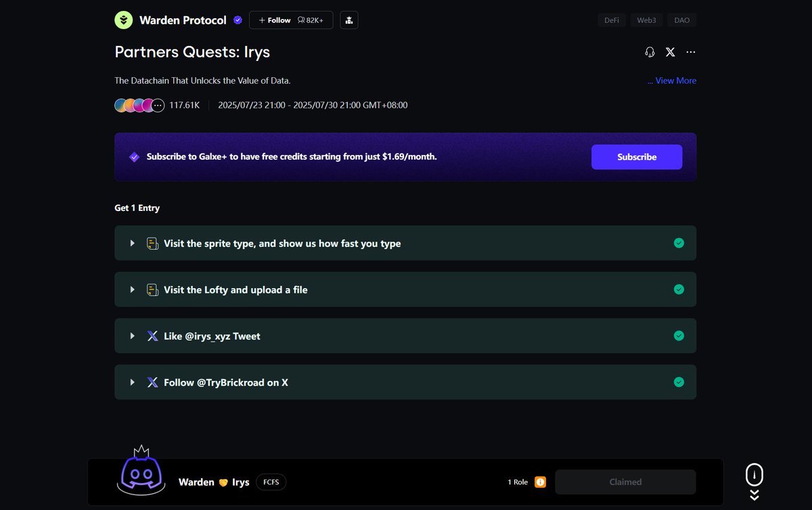This screenshot has width=812, height=510.
Task: Click the 117.61K participants count
Action: [x=184, y=106]
